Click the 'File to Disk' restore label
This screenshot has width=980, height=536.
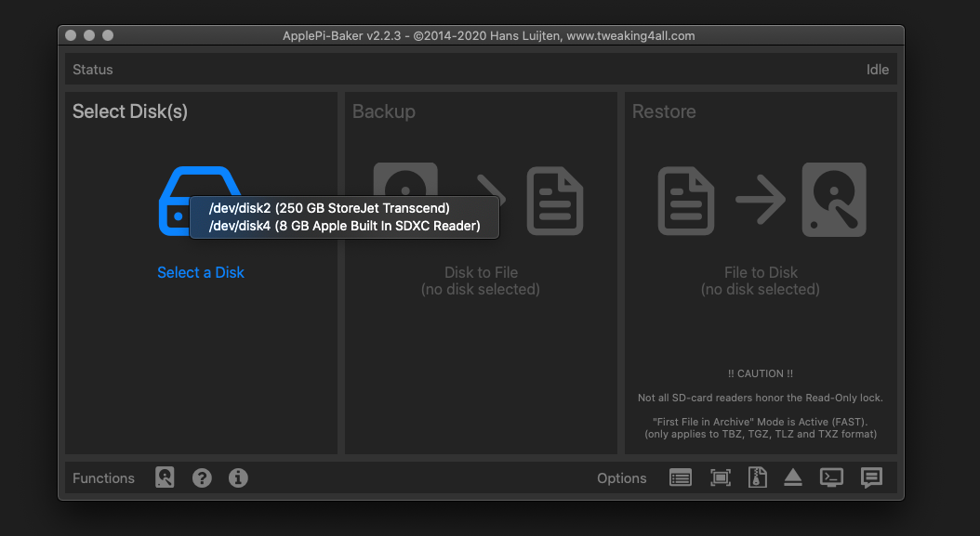(x=761, y=272)
